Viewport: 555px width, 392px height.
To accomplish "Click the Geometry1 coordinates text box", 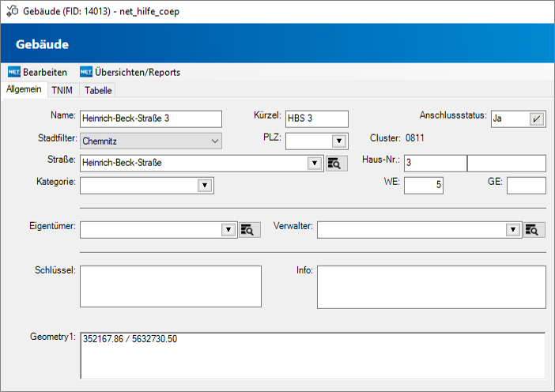I will (x=313, y=356).
